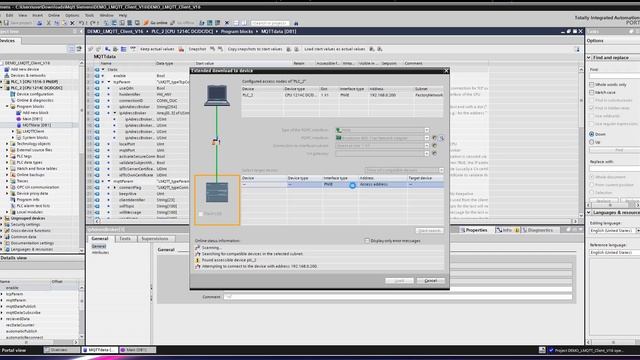Toggle Use wildcards checkbox in Find panel
The width and height of the screenshot is (640, 360).
tap(591, 116)
